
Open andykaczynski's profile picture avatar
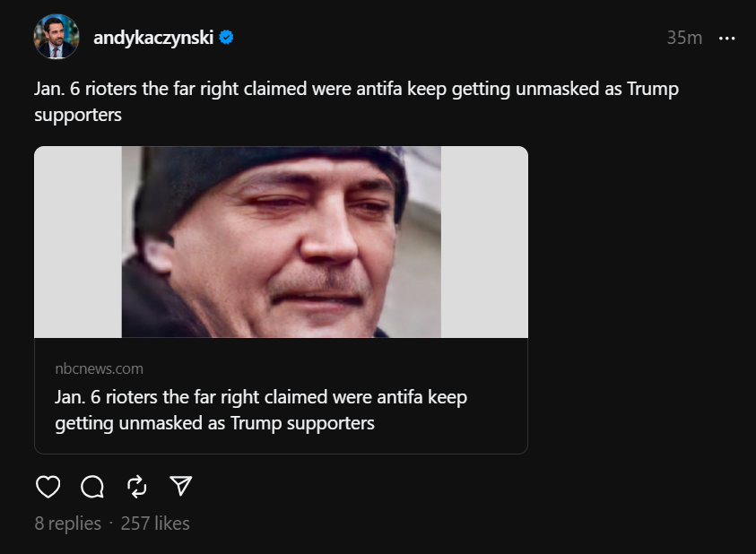(x=56, y=38)
